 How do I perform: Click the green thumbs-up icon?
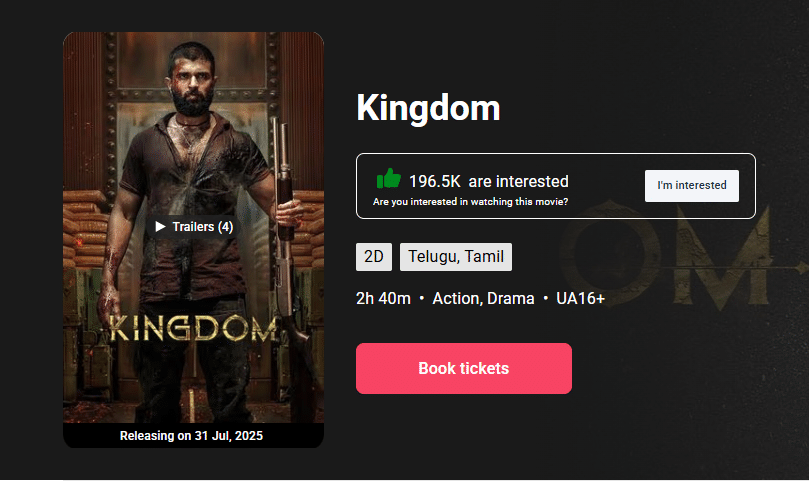click(x=389, y=179)
